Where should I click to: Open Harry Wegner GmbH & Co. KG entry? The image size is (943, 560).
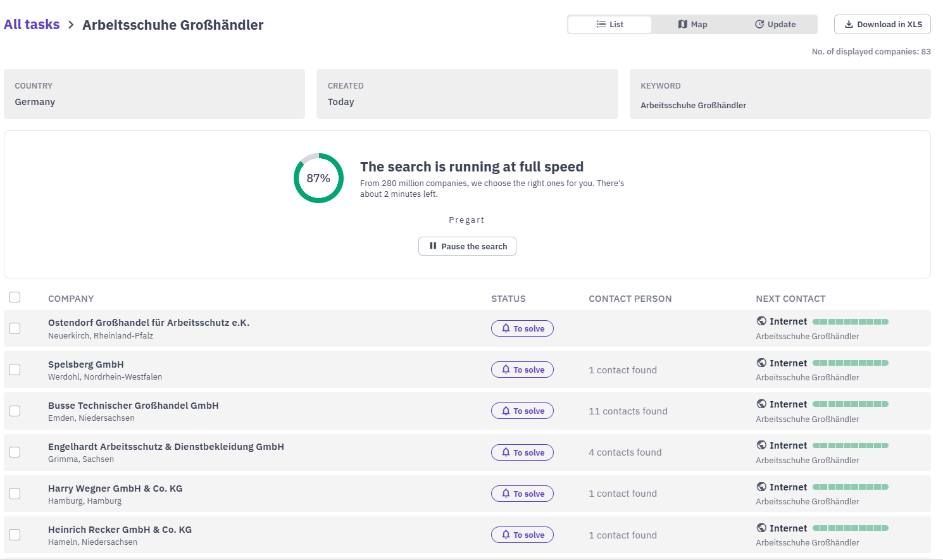pyautogui.click(x=115, y=488)
